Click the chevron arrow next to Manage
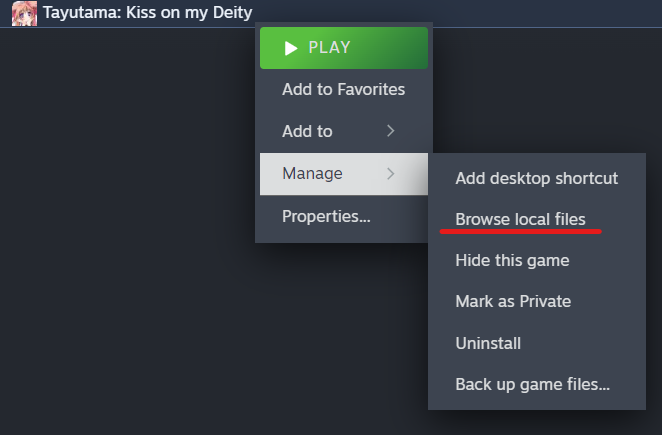The image size is (662, 435). 391,173
